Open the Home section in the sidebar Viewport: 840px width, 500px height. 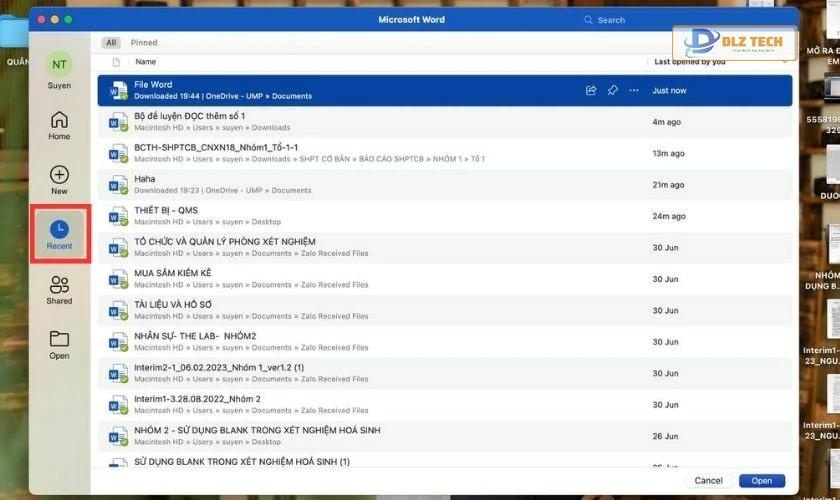59,125
